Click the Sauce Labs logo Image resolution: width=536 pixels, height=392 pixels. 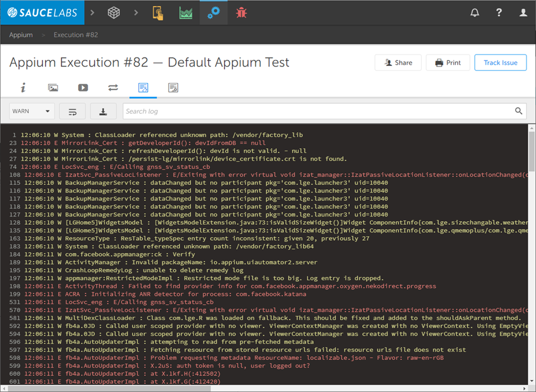point(42,12)
